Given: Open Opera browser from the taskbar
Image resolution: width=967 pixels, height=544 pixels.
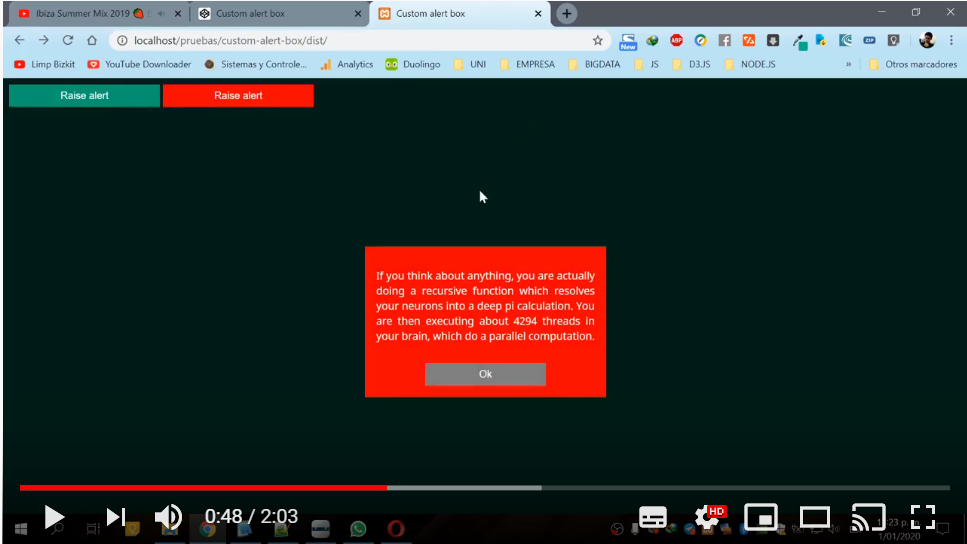Looking at the screenshot, I should pyautogui.click(x=396, y=529).
